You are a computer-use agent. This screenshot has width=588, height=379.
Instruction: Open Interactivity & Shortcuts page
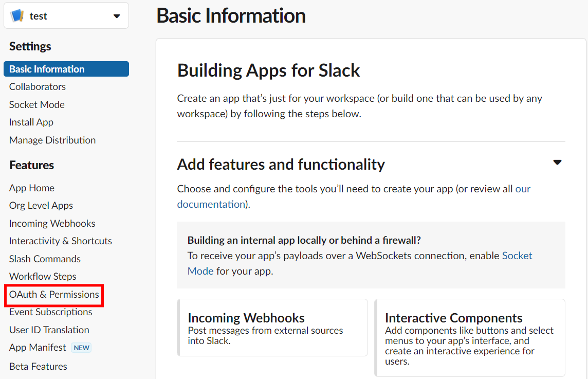[x=61, y=241]
